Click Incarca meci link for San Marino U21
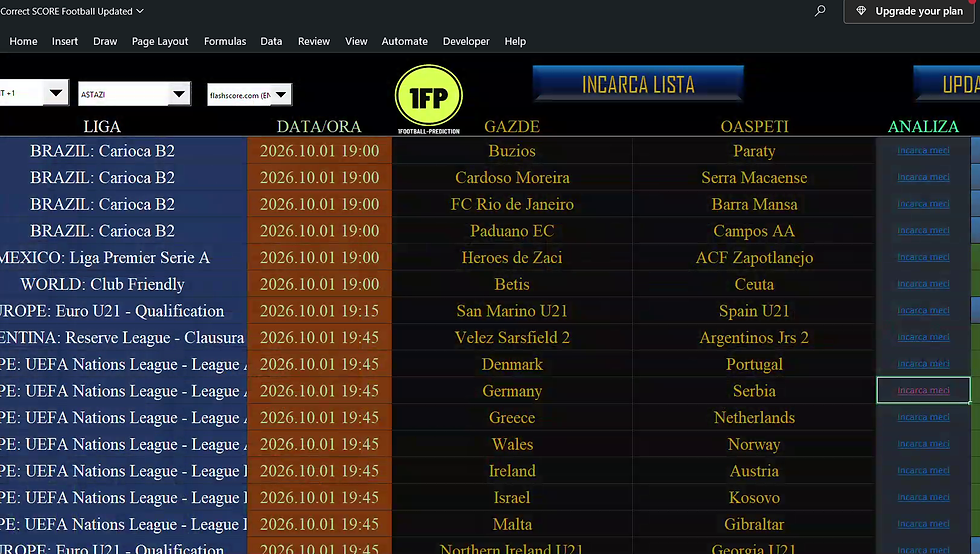This screenshot has height=554, width=980. click(x=923, y=310)
